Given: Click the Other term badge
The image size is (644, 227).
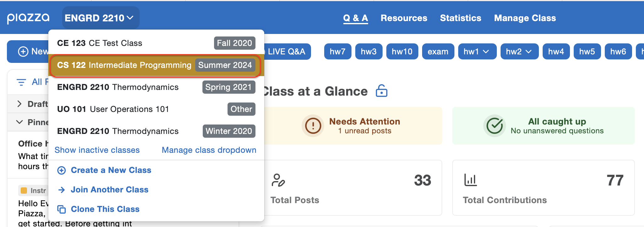Looking at the screenshot, I should [241, 109].
